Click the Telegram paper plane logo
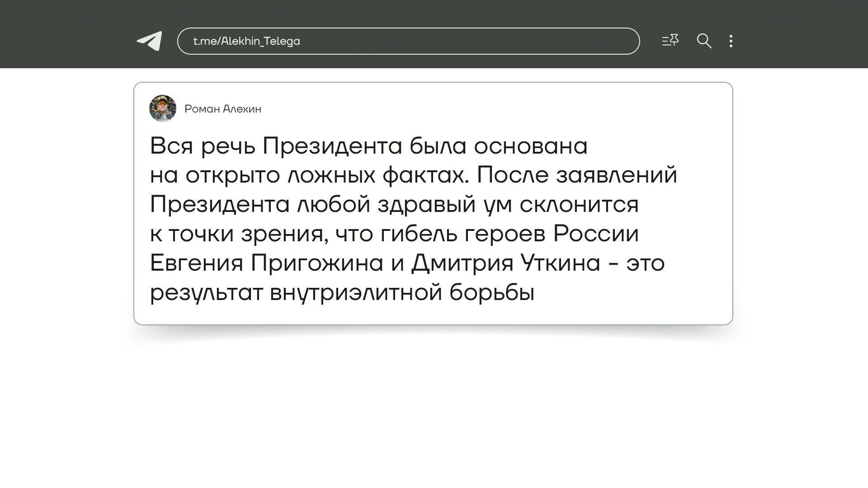This screenshot has width=868, height=488. coord(150,41)
